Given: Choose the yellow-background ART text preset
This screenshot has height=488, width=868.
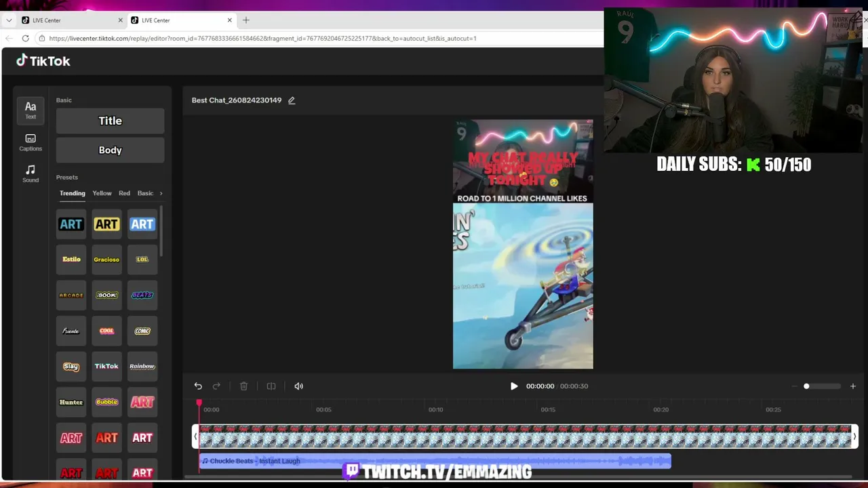Looking at the screenshot, I should (x=106, y=224).
